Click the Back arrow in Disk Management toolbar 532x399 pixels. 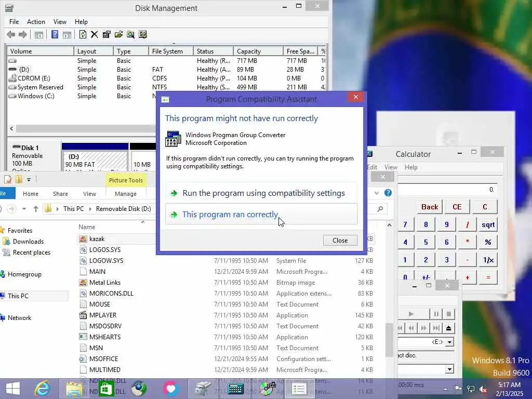[x=11, y=34]
